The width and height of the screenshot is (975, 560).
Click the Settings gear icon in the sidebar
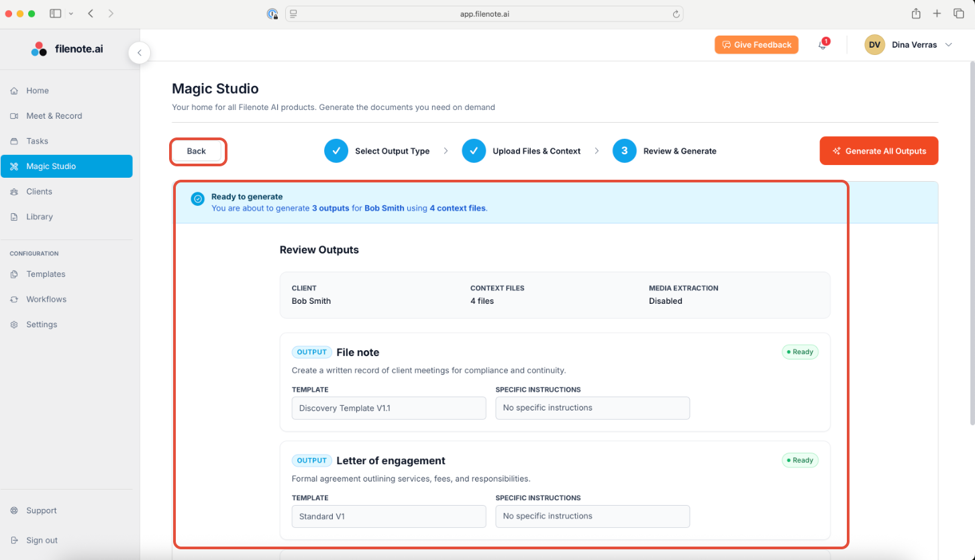point(14,325)
